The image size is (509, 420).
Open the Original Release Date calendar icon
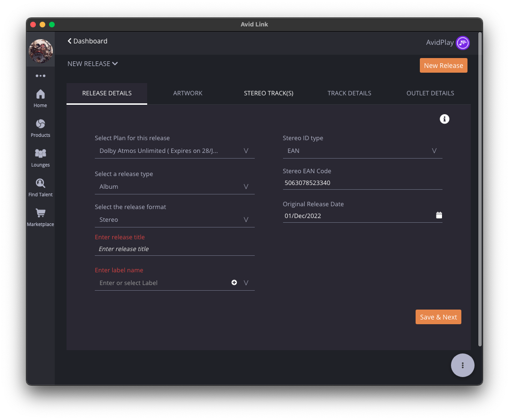(439, 215)
